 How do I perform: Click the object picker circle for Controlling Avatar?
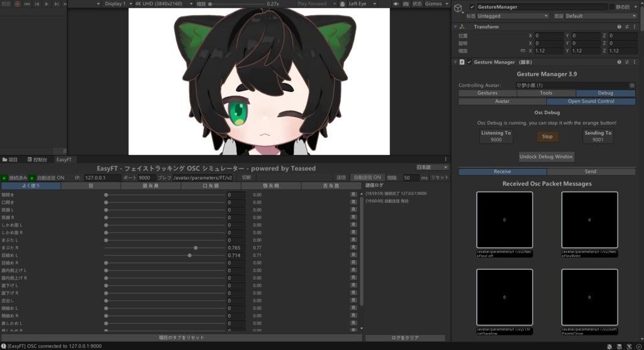[x=631, y=86]
